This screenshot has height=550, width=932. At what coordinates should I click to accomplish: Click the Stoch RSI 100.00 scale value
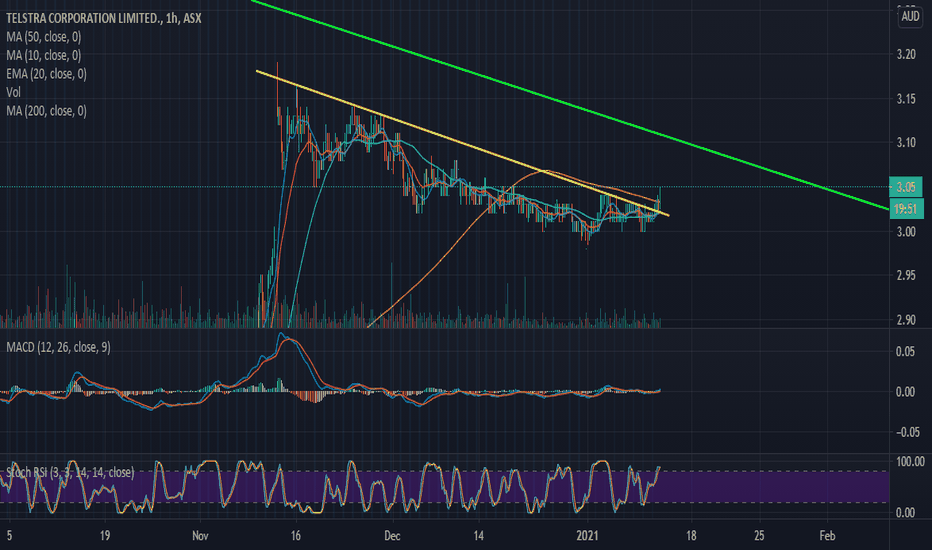coord(910,462)
